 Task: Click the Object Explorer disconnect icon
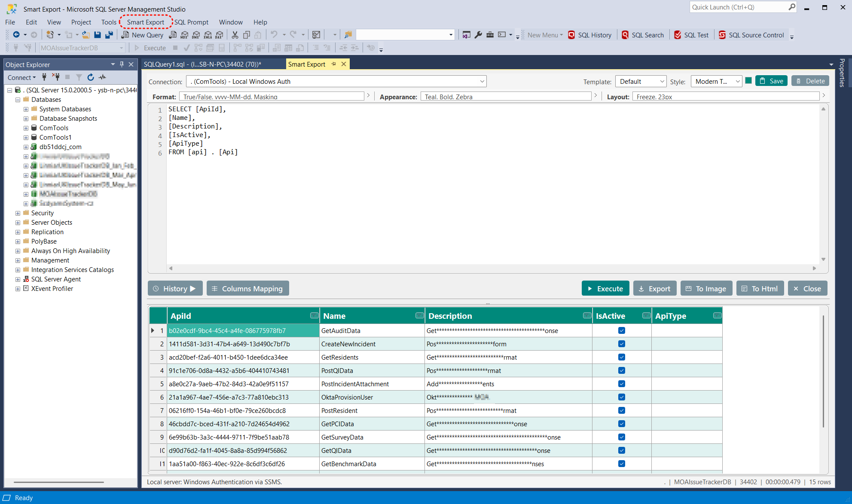pyautogui.click(x=56, y=77)
